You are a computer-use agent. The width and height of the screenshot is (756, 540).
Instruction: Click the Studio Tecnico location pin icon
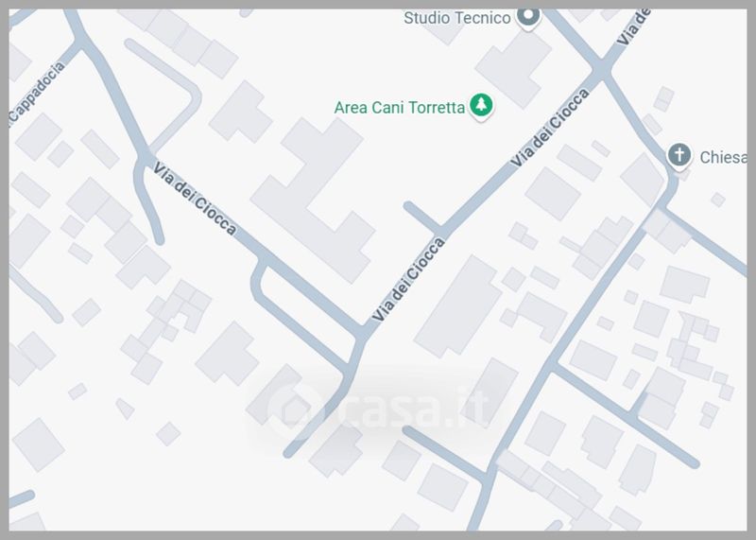tap(528, 17)
